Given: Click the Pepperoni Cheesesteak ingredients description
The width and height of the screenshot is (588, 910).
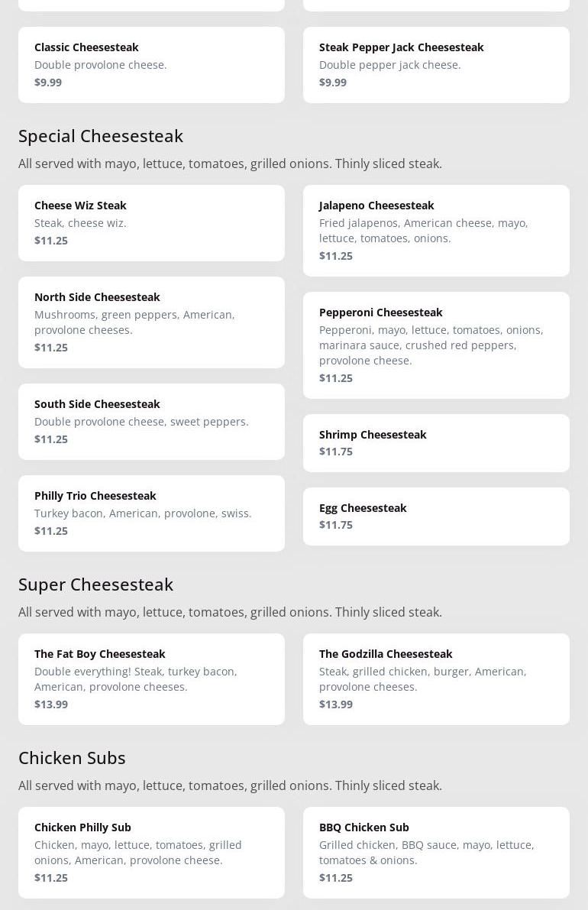Looking at the screenshot, I should (431, 345).
